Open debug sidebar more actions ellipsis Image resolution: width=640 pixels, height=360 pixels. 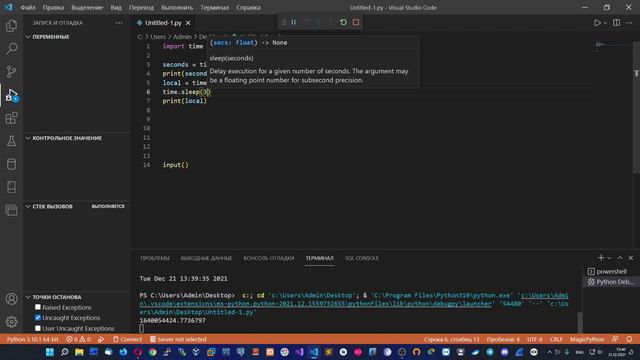click(119, 23)
